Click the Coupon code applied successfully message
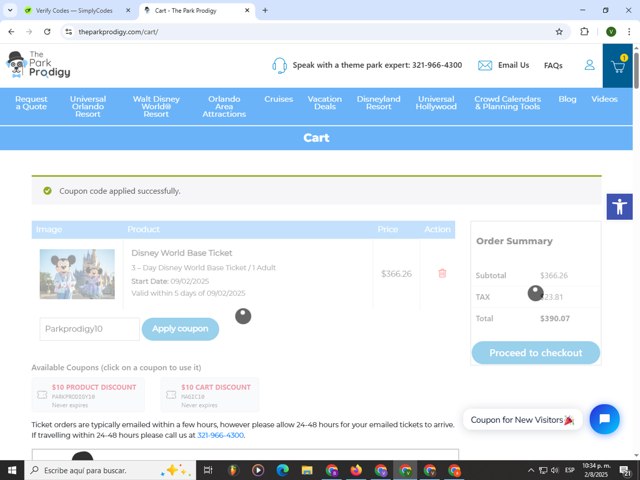 point(120,191)
